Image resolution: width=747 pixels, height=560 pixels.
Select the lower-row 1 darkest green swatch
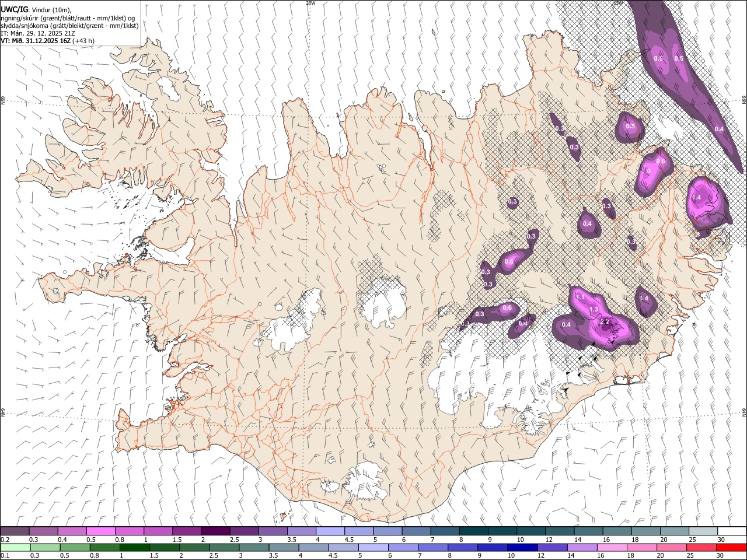(x=134, y=547)
